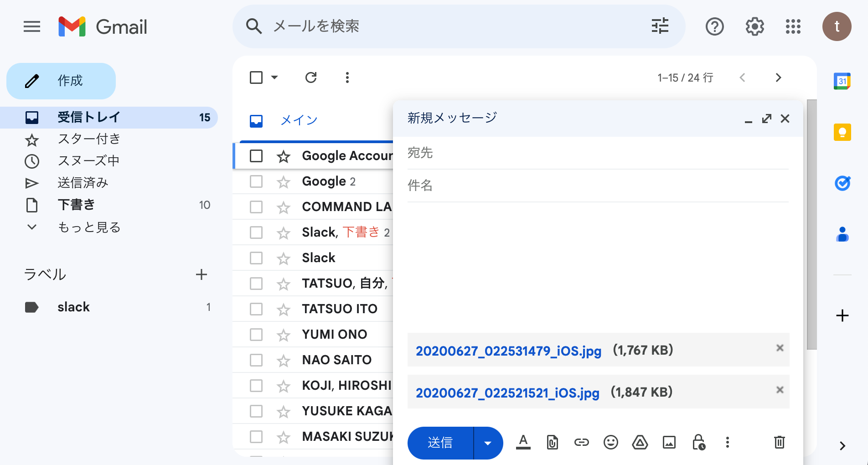Star the Slack draft conversation
The width and height of the screenshot is (868, 465).
coord(283,232)
